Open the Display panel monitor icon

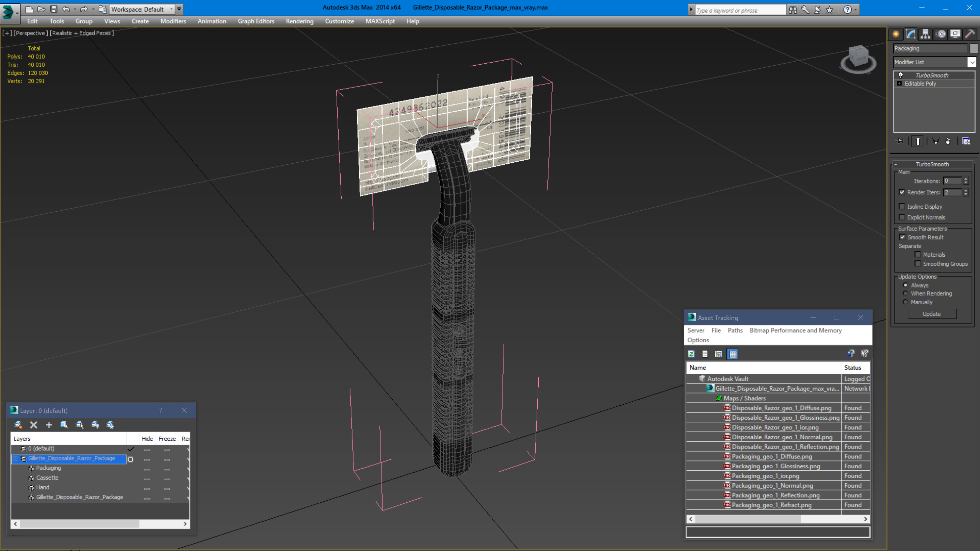pos(955,34)
